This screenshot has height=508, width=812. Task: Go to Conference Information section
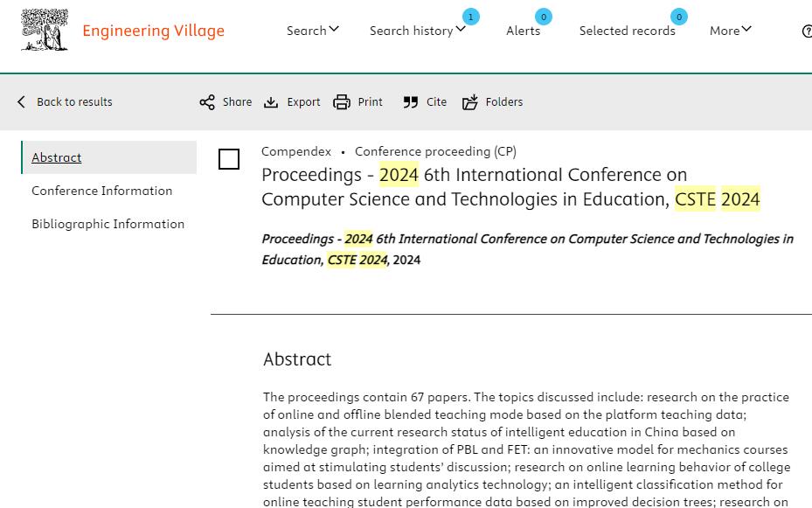pyautogui.click(x=102, y=191)
